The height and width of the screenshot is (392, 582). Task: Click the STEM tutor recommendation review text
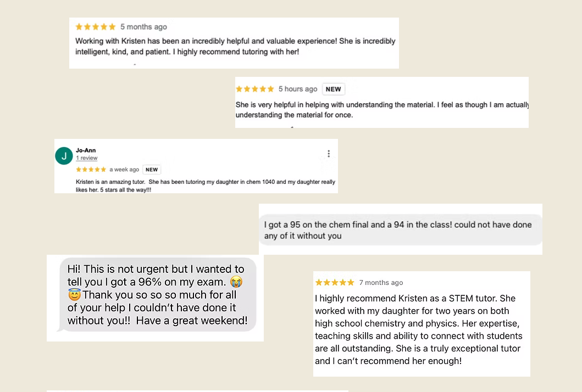(x=419, y=329)
